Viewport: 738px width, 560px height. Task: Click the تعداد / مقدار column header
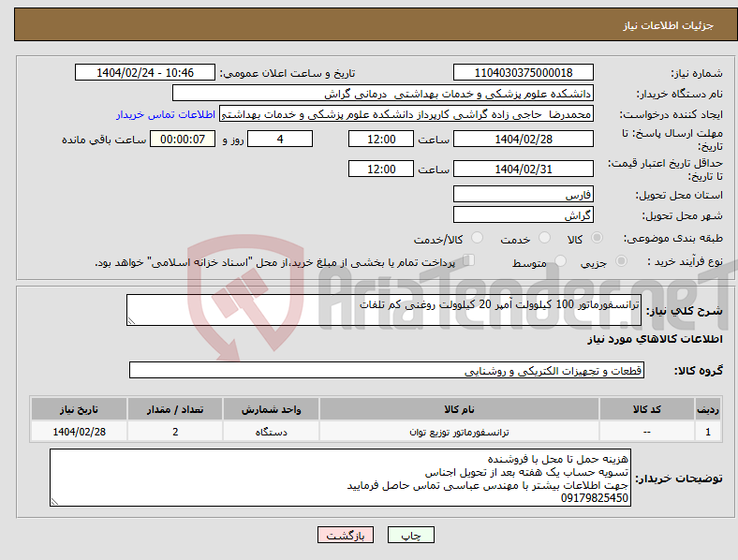coord(175,409)
